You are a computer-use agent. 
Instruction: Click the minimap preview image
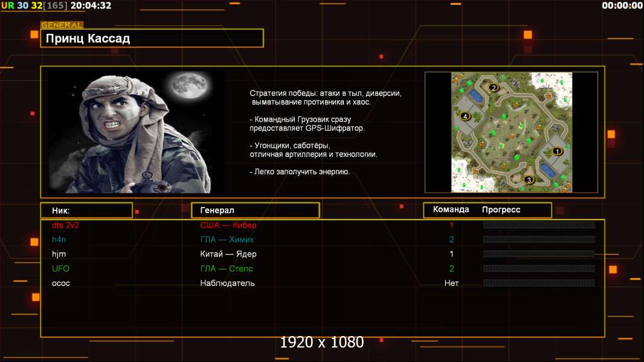(x=511, y=132)
